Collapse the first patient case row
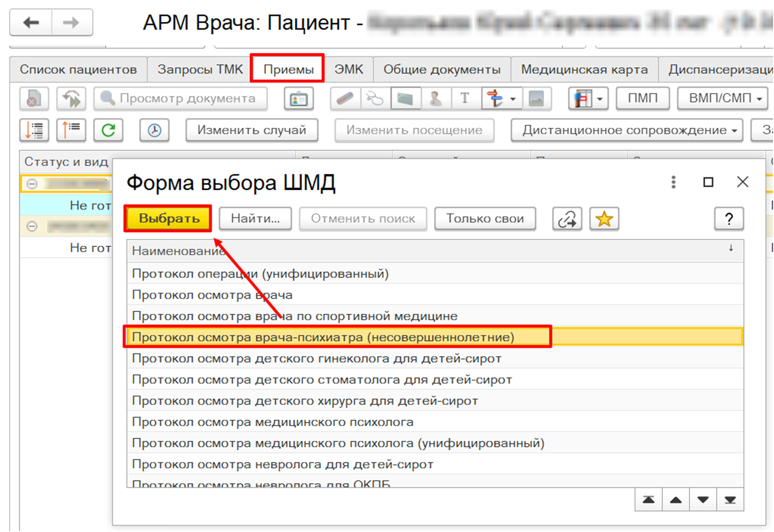This screenshot has width=774, height=532. click(x=32, y=184)
